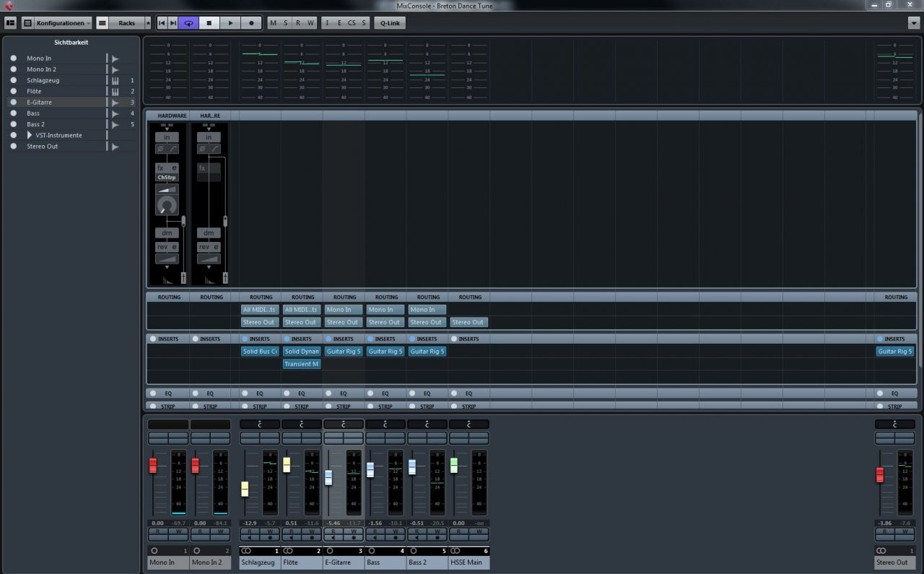Open the Transient M insert on Flöte
The height and width of the screenshot is (574, 924).
point(302,364)
